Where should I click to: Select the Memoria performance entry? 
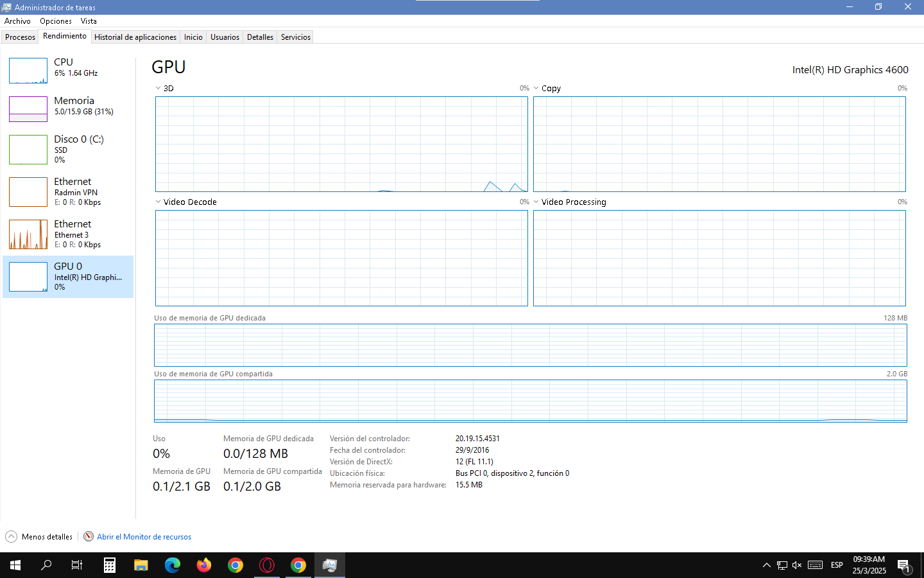tap(68, 109)
